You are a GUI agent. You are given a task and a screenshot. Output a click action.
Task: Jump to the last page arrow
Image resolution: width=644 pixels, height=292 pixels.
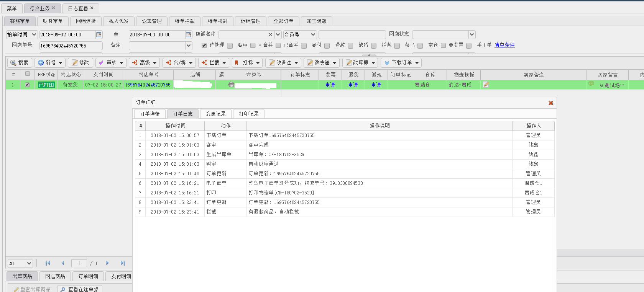[123, 263]
